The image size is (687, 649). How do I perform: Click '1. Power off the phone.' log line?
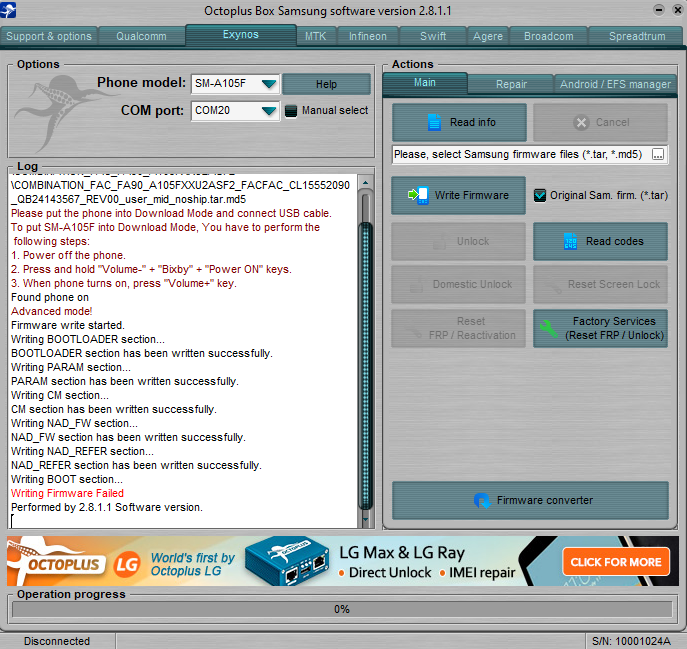pyautogui.click(x=68, y=255)
